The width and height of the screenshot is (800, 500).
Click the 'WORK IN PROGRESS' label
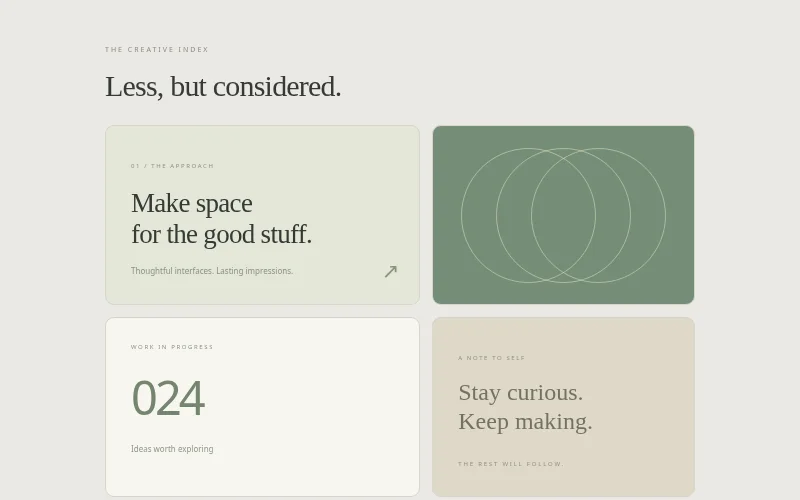pos(172,347)
